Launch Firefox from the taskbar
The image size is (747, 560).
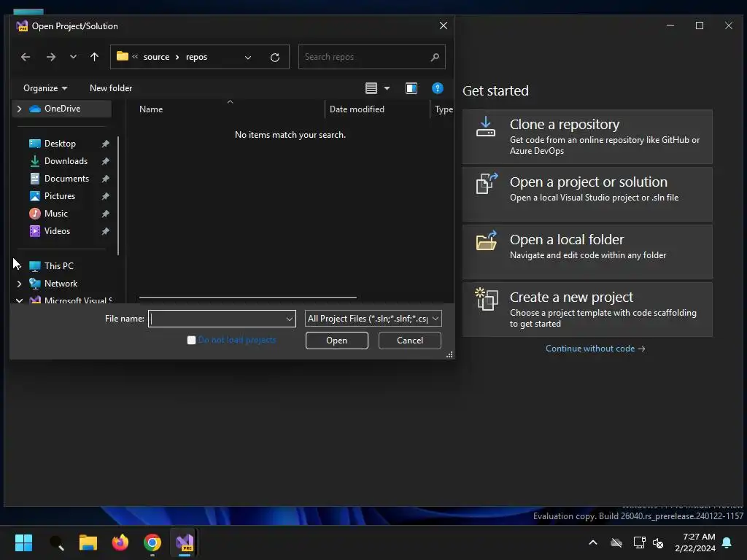pyautogui.click(x=120, y=542)
